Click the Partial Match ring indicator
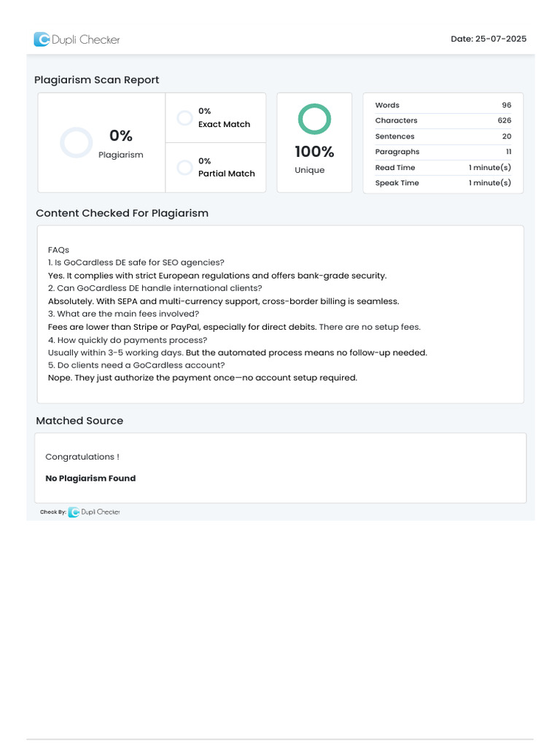This screenshot has height=747, width=560. tap(184, 167)
